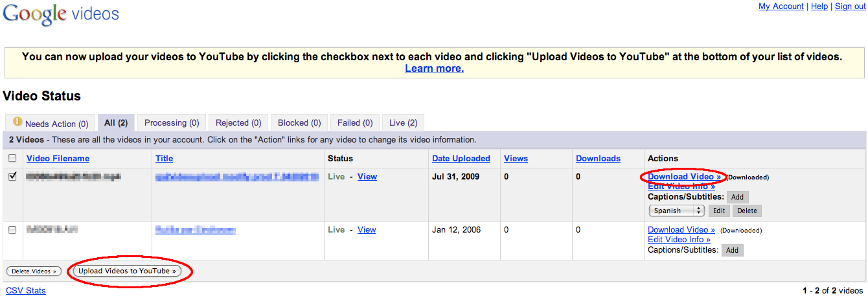
Task: Open the Needs Action tab
Action: 51,123
